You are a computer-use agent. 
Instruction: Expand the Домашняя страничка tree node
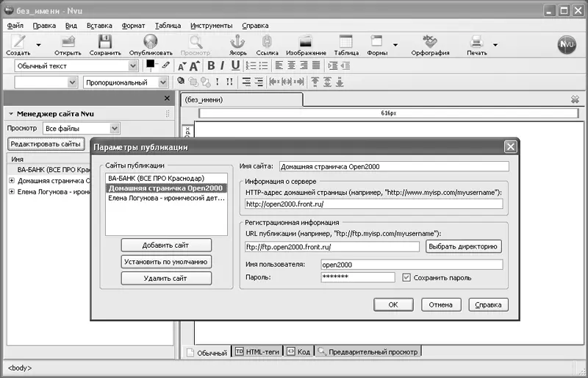pos(12,181)
